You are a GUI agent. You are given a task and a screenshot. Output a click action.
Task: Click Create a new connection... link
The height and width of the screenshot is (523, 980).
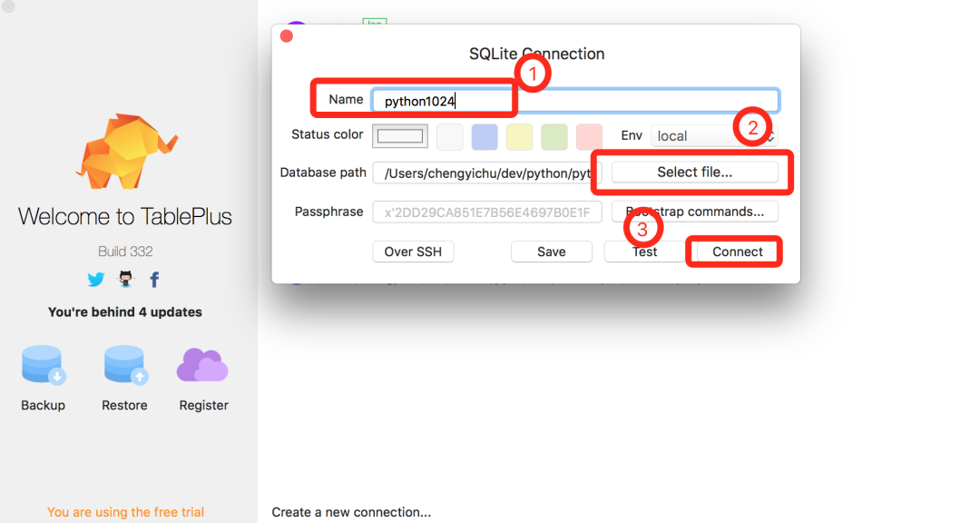(x=351, y=512)
